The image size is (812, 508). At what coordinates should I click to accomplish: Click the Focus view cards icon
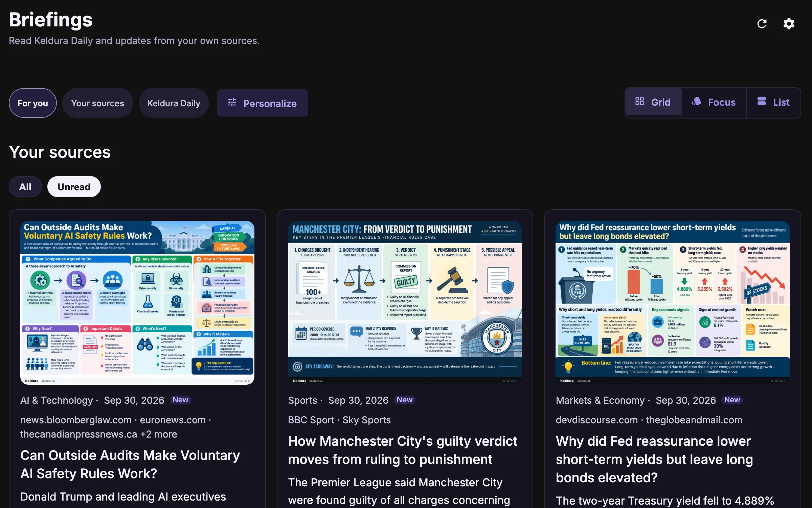(x=696, y=101)
